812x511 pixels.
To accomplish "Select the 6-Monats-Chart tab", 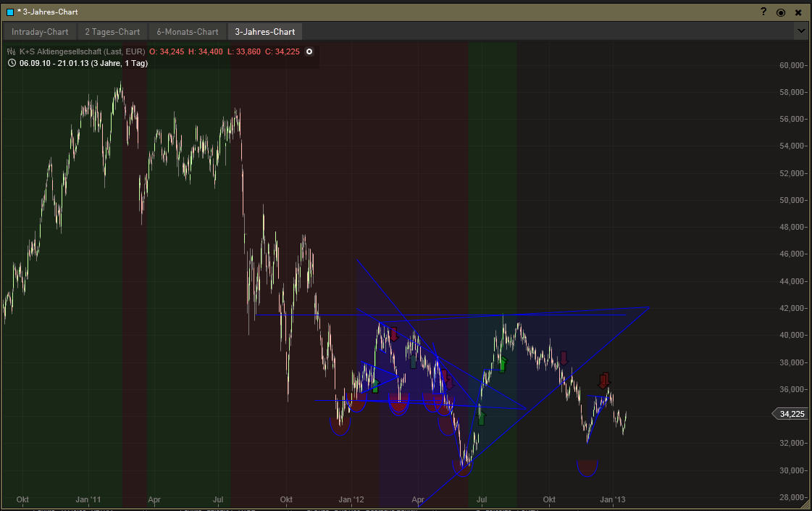I will pos(188,32).
